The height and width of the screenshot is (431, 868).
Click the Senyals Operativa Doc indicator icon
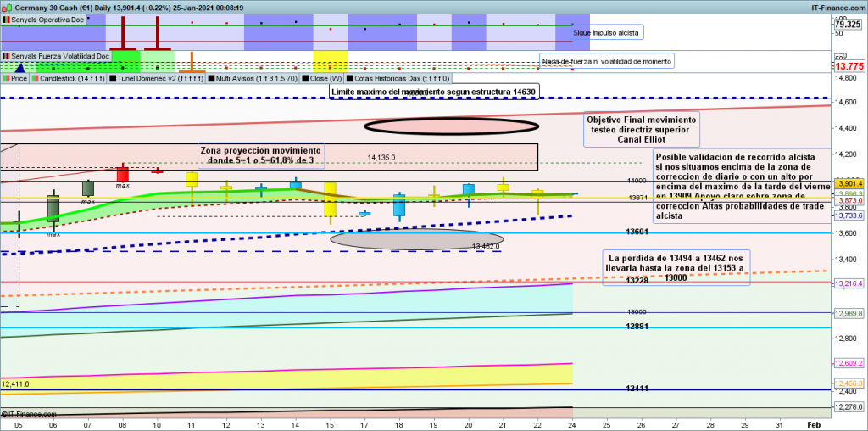pyautogui.click(x=6, y=18)
